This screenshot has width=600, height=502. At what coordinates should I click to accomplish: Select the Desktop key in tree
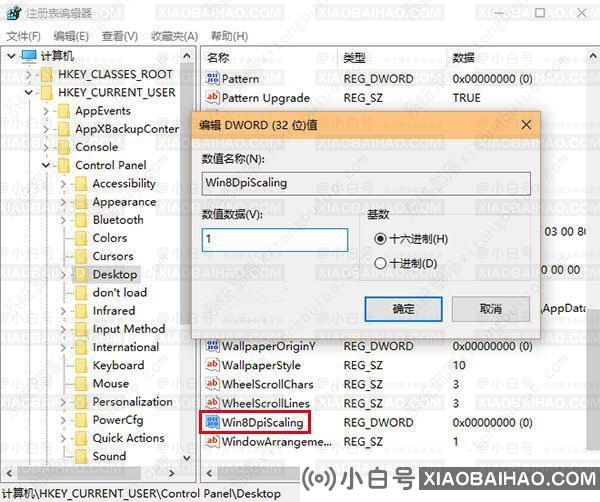115,274
